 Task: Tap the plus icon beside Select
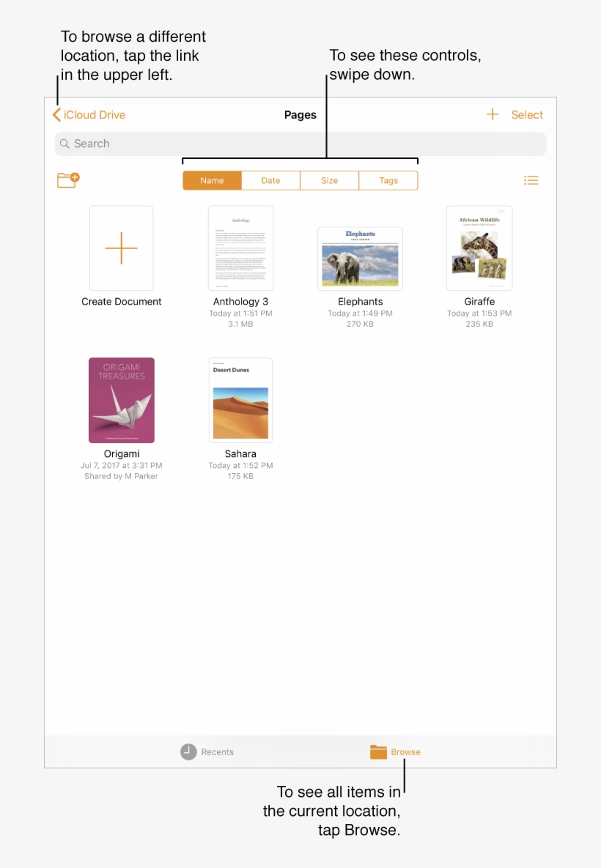pyautogui.click(x=492, y=114)
